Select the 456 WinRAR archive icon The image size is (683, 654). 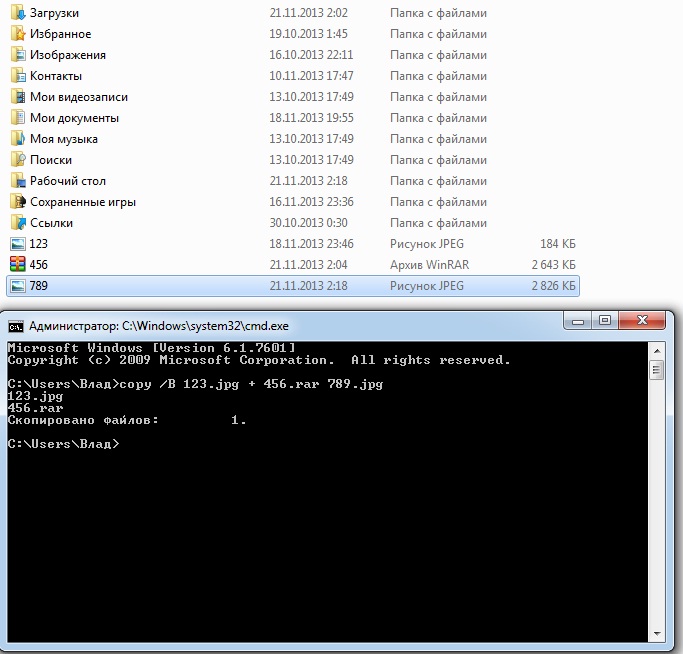pyautogui.click(x=18, y=265)
